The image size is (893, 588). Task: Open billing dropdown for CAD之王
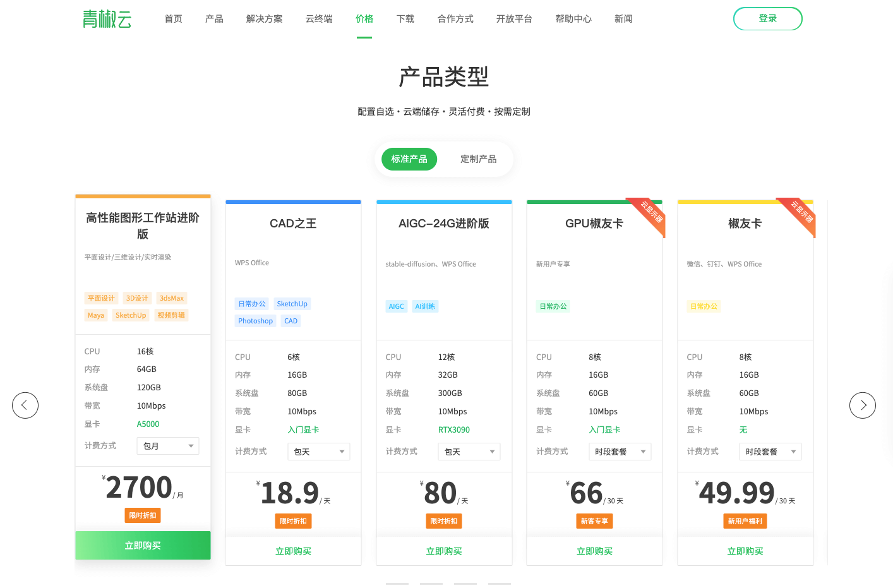[319, 452]
